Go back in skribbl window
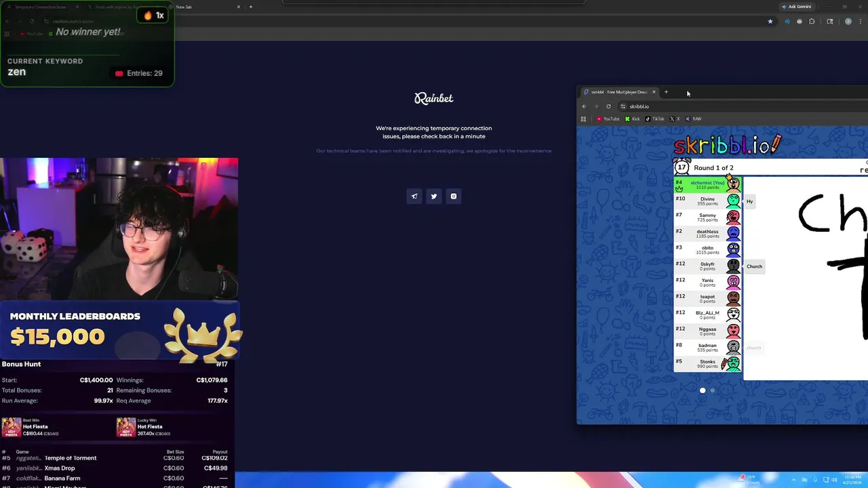Viewport: 868px width, 488px height. coord(584,106)
